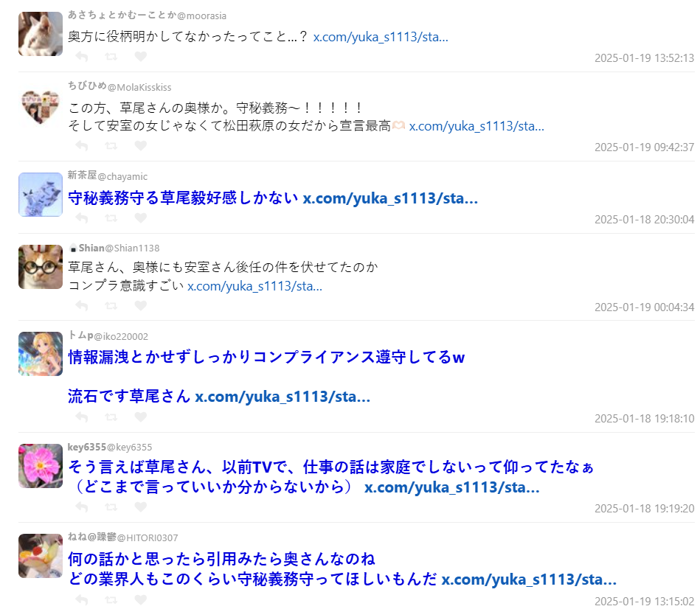Like the MolaKisskiss tweet
Image resolution: width=700 pixels, height=609 pixels.
tap(141, 146)
